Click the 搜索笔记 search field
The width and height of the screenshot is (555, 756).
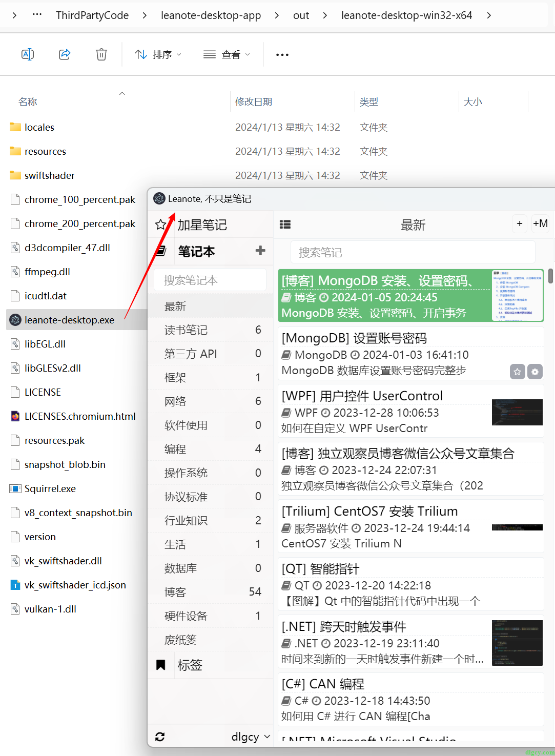pyautogui.click(x=413, y=252)
